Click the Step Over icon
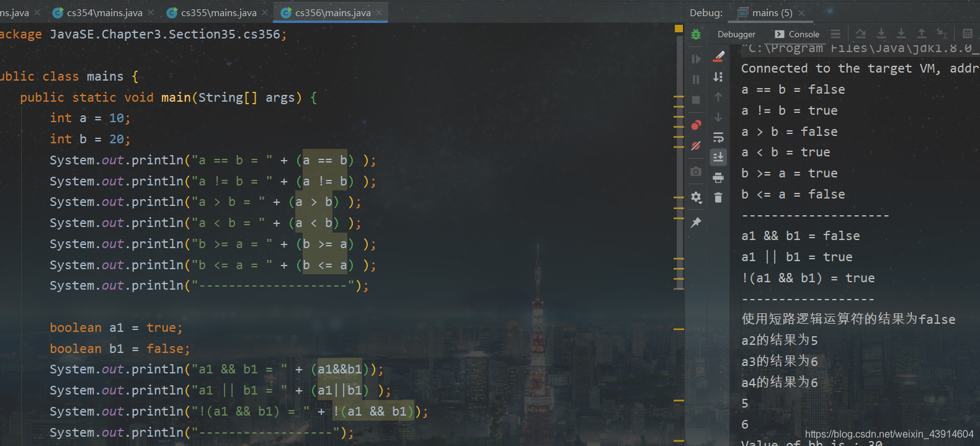Screen dimensions: 980x446 tap(860, 34)
